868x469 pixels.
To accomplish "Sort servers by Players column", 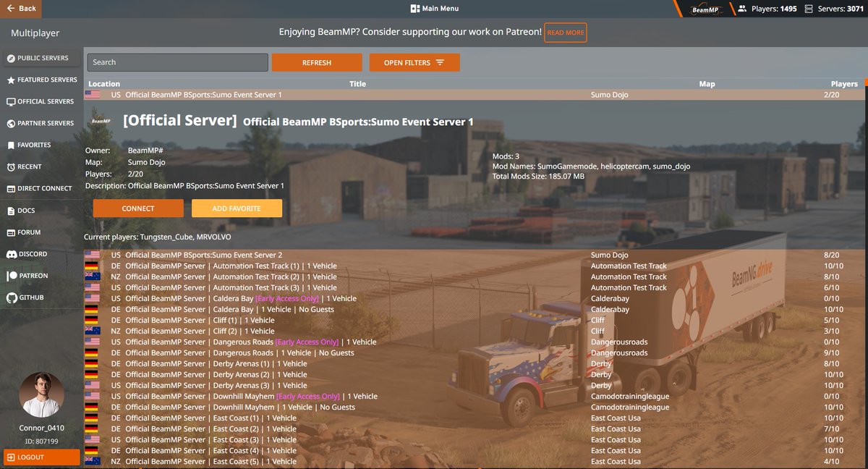I will (844, 84).
